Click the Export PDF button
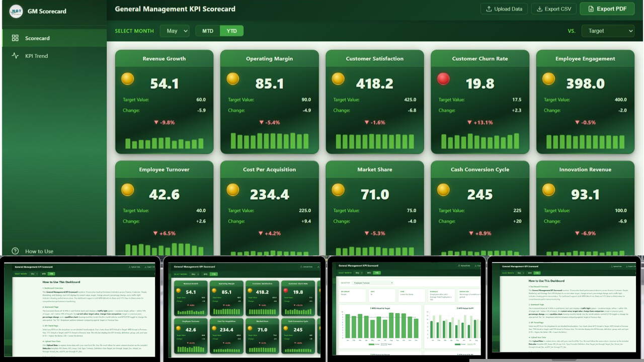 (x=607, y=9)
